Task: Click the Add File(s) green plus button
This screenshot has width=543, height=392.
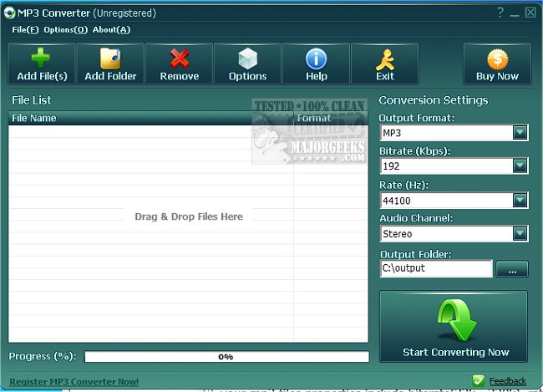Action: click(x=42, y=64)
